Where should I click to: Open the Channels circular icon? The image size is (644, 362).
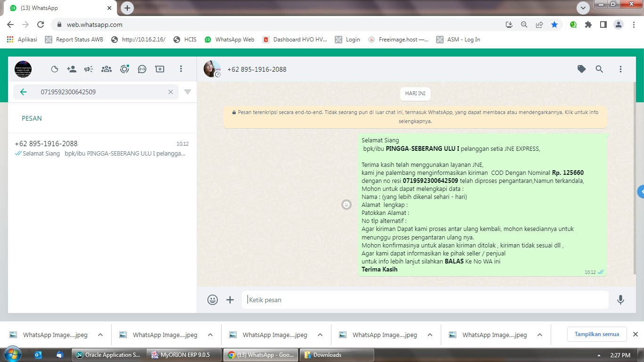pyautogui.click(x=124, y=69)
